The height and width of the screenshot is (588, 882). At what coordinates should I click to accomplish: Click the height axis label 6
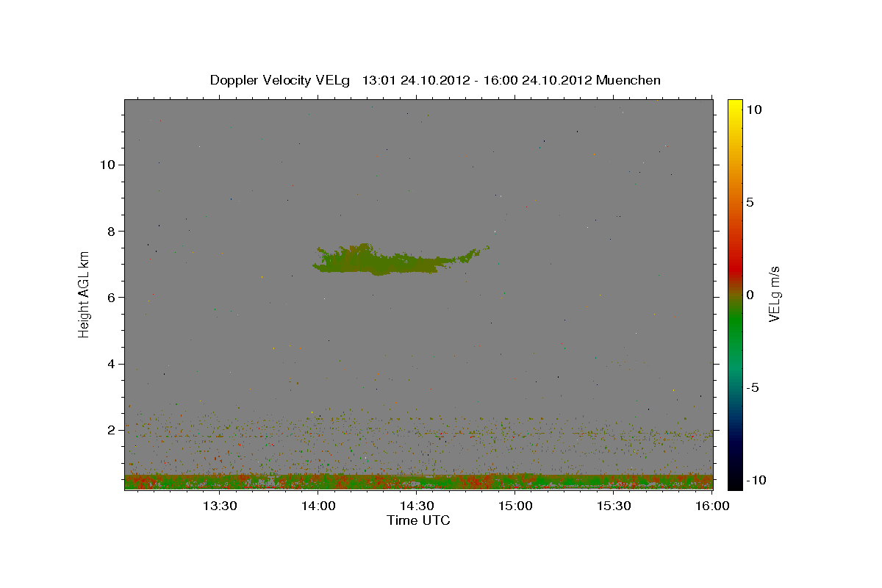click(x=112, y=297)
